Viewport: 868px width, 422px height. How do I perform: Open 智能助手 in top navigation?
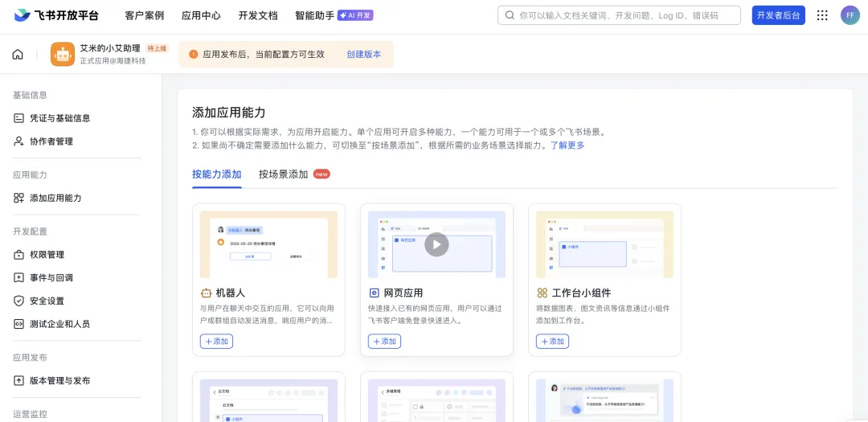(x=315, y=15)
